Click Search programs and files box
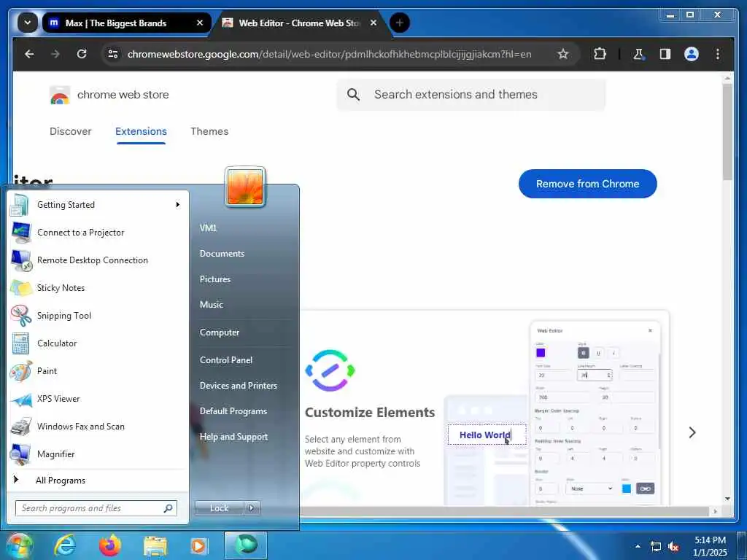This screenshot has width=747, height=560. pyautogui.click(x=96, y=508)
